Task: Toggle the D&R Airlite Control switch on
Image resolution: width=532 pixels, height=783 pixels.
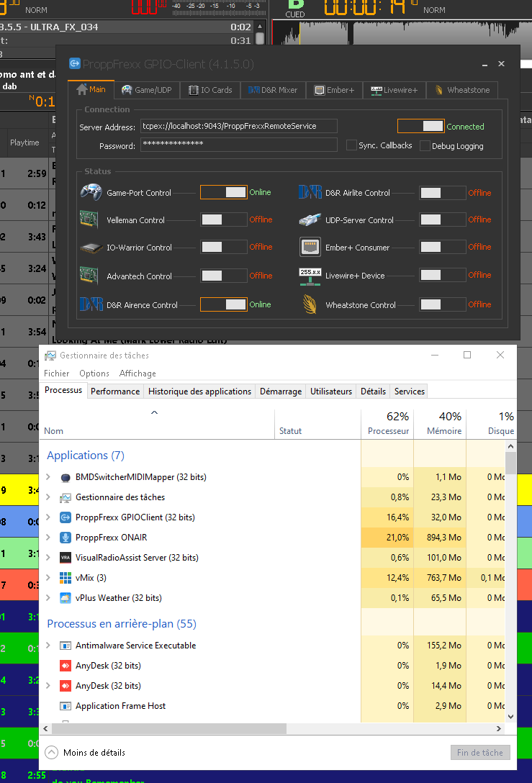Action: (x=443, y=193)
